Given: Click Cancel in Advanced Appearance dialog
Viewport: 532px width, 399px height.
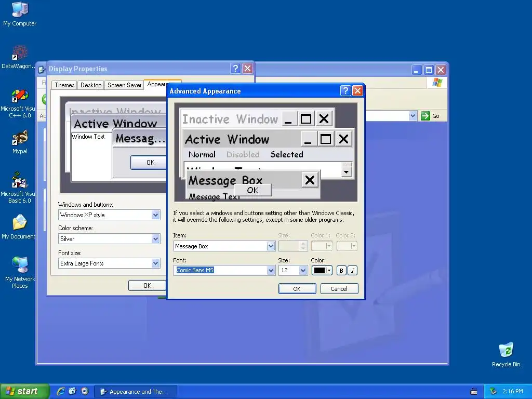Looking at the screenshot, I should coord(339,289).
